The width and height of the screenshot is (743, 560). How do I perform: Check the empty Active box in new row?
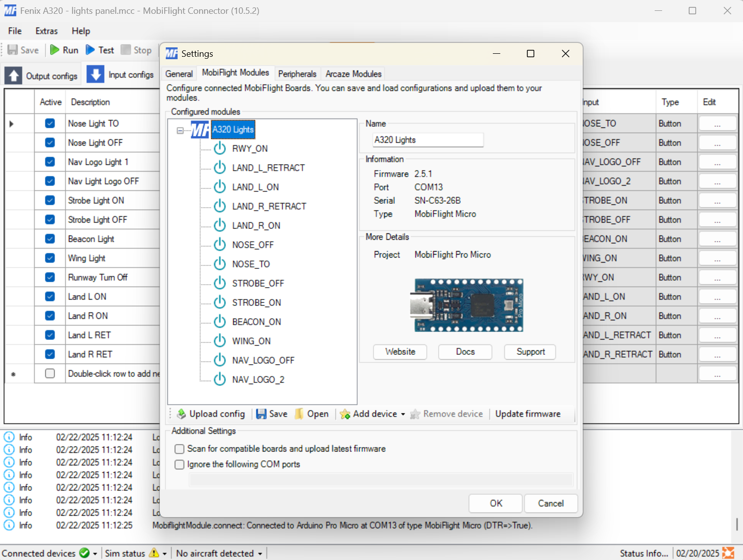(x=50, y=373)
